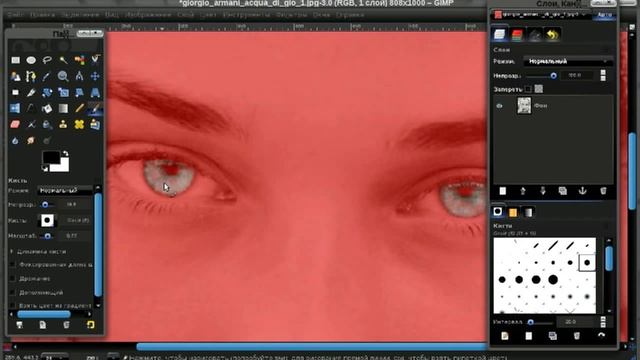The width and height of the screenshot is (640, 360).
Task: Hide the 'Фон' layer using the eye icon
Action: click(x=499, y=106)
